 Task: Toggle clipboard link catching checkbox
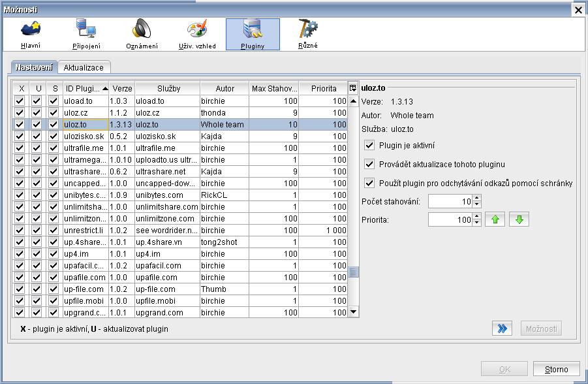point(369,183)
